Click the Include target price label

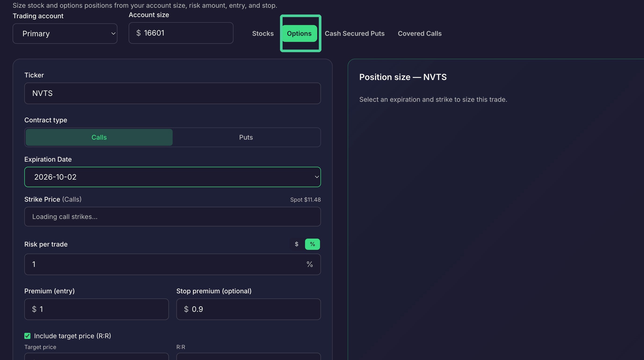pos(73,336)
